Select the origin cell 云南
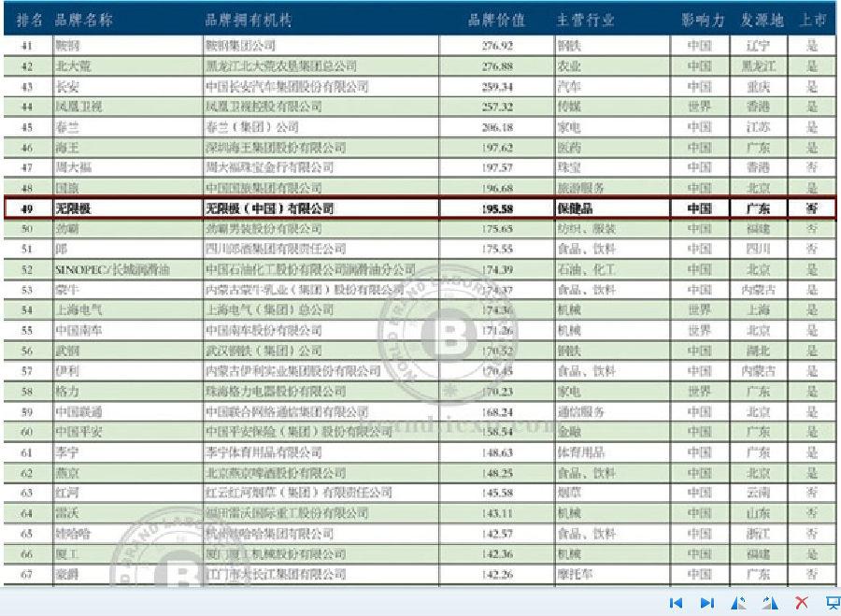The width and height of the screenshot is (841, 616). coord(759,493)
